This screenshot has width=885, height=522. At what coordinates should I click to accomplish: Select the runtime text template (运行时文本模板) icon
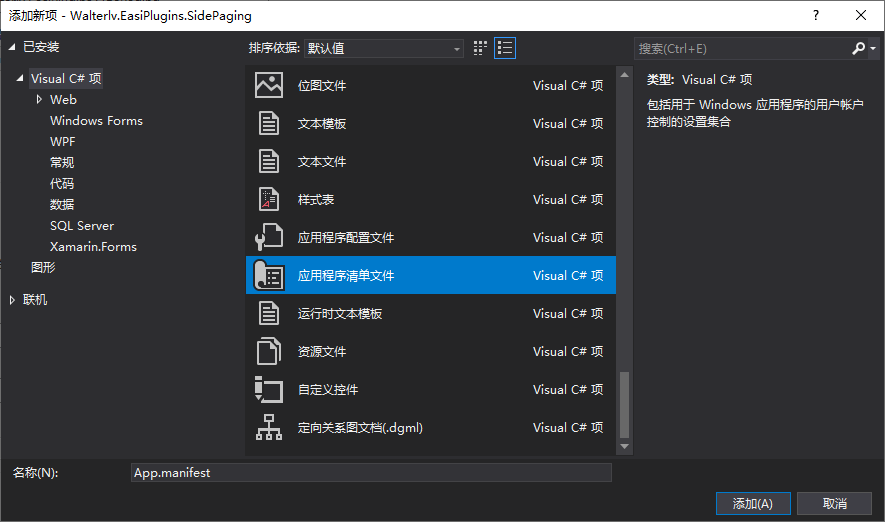[x=268, y=314]
